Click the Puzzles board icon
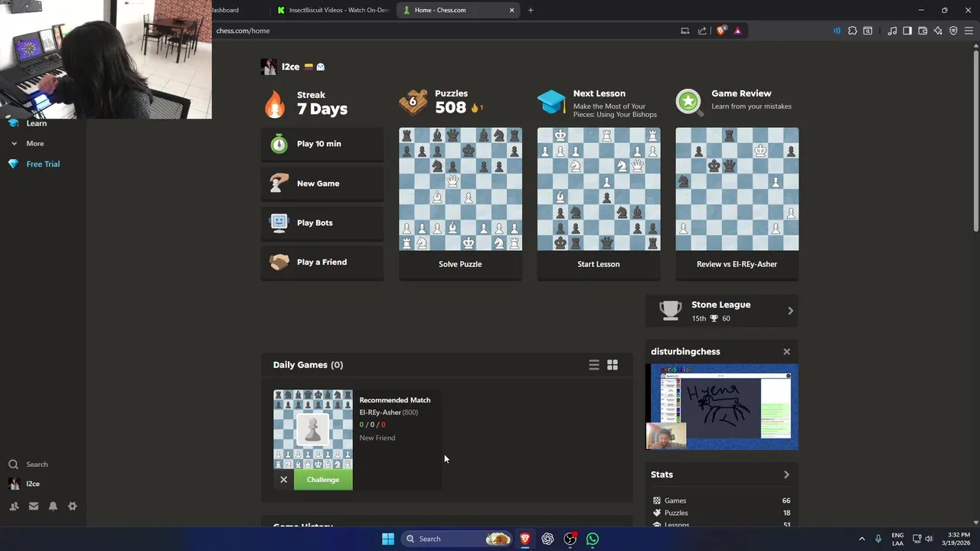Screen dimensions: 980x551 click(x=413, y=102)
